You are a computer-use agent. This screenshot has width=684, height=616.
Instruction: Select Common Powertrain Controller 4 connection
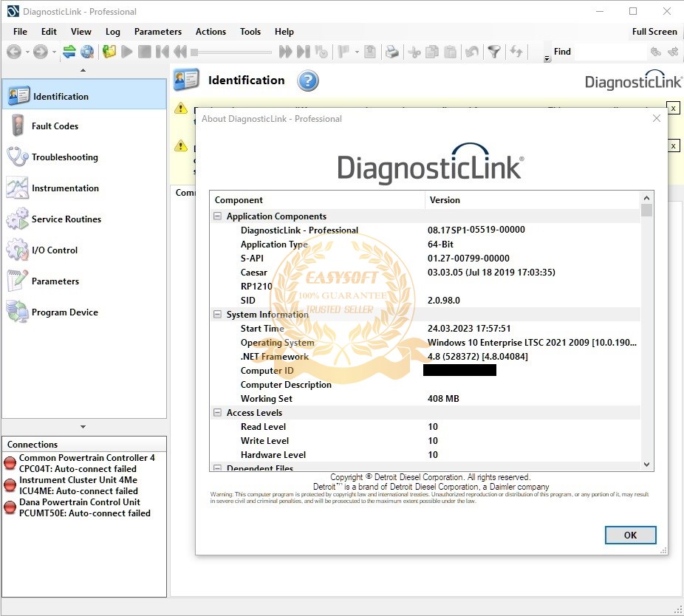[x=84, y=463]
